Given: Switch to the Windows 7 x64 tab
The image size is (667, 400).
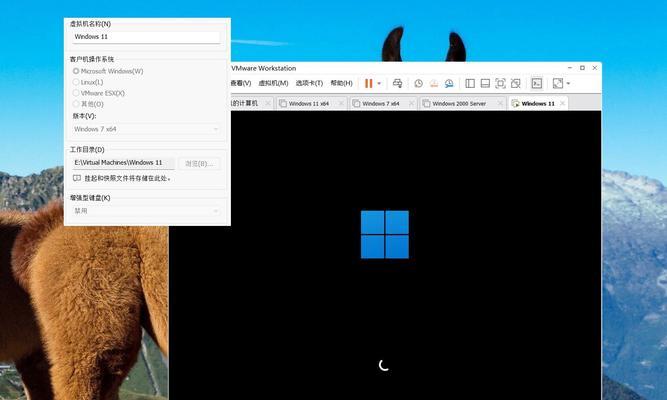Looking at the screenshot, I should (381, 103).
